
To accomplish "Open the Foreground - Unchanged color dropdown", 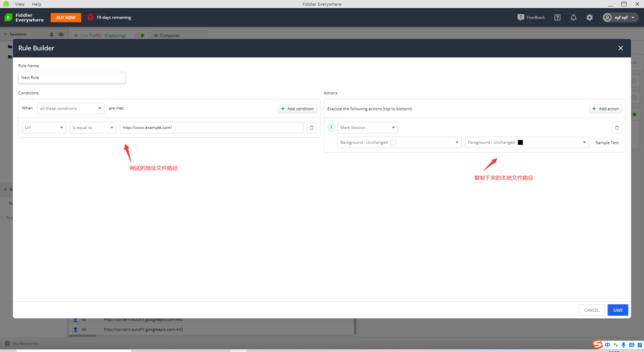I will (527, 142).
